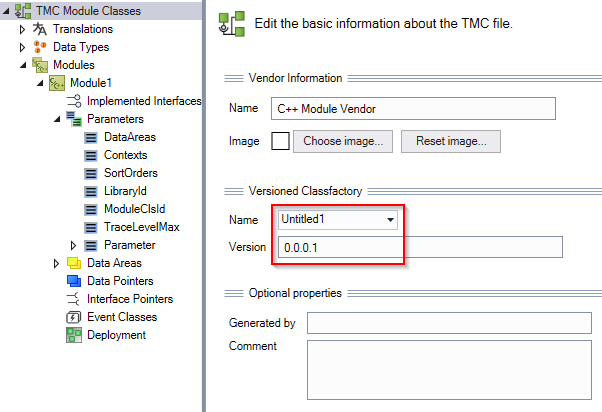Select the SortOrders parameter

coord(131,173)
